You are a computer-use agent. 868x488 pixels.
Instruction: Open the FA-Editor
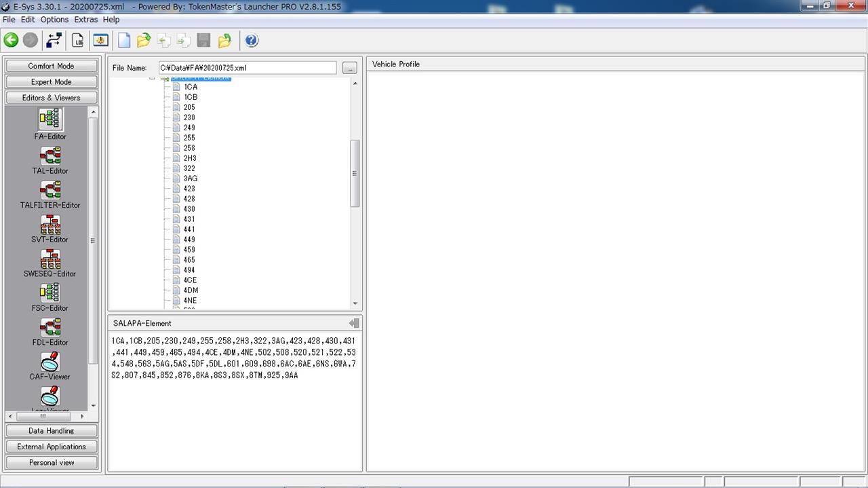coord(50,124)
